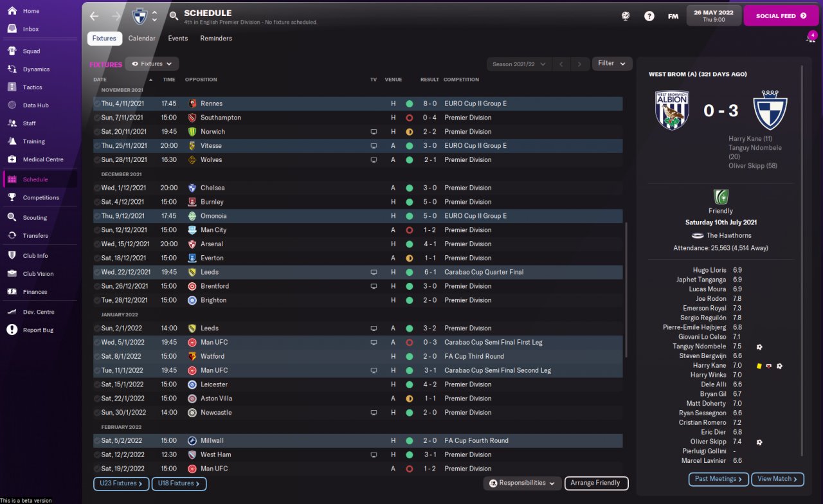This screenshot has height=504, width=823.
Task: Tick the checkbox for the Southampton fixture
Action: click(x=97, y=118)
